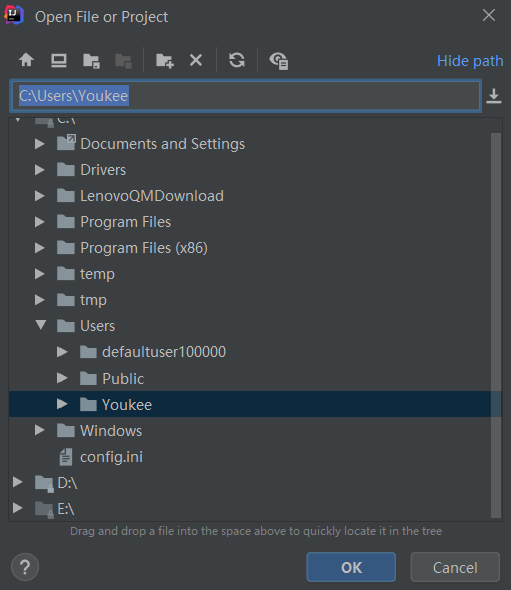Click the Desktop directory toolbar icon
The height and width of the screenshot is (590, 511).
[59, 60]
